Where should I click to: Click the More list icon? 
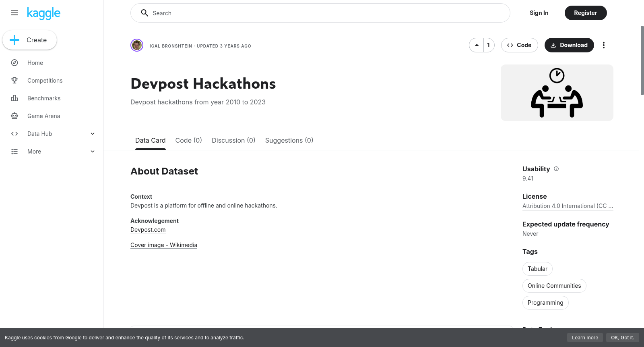point(14,152)
